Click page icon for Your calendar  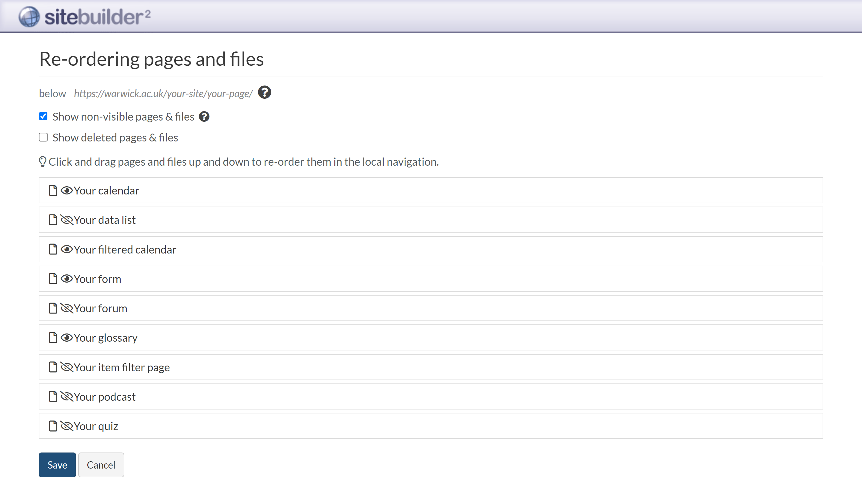click(x=53, y=191)
